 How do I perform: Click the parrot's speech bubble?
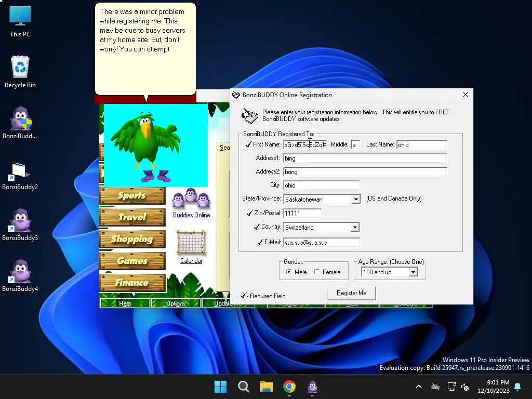(145, 49)
